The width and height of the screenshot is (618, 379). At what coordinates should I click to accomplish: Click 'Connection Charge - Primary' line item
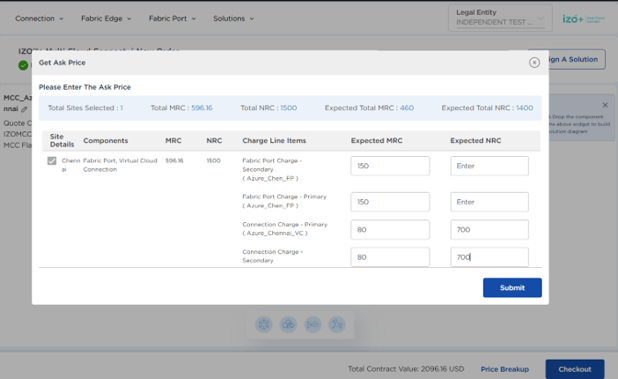tap(285, 229)
